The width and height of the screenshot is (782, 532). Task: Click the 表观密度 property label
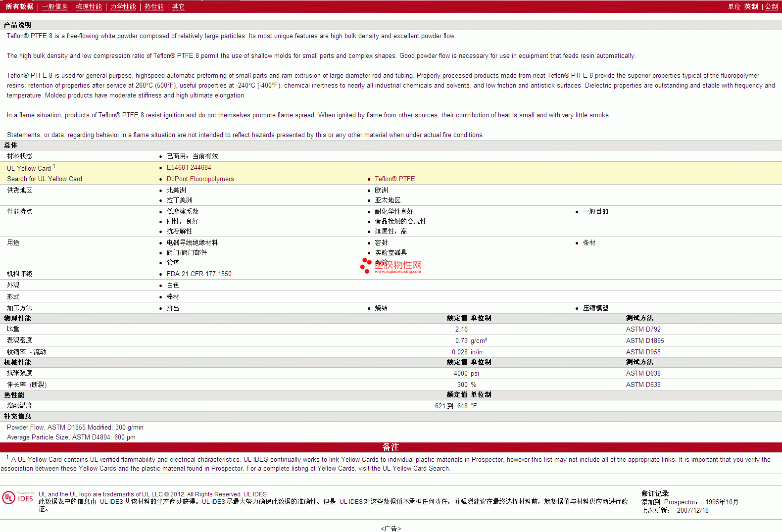[x=19, y=340]
